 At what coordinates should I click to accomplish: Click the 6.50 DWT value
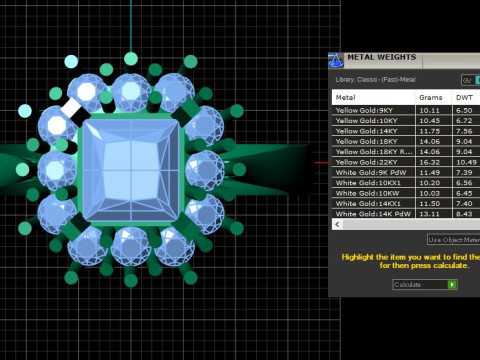point(464,111)
